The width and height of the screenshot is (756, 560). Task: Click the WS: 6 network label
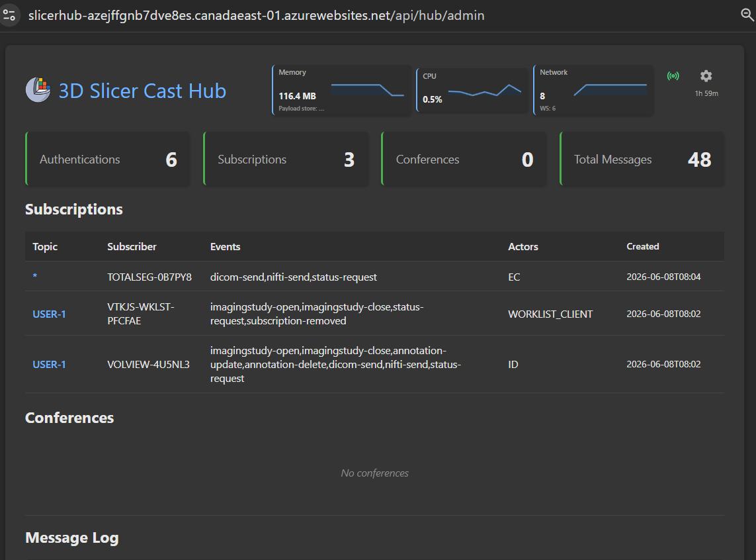coord(547,109)
